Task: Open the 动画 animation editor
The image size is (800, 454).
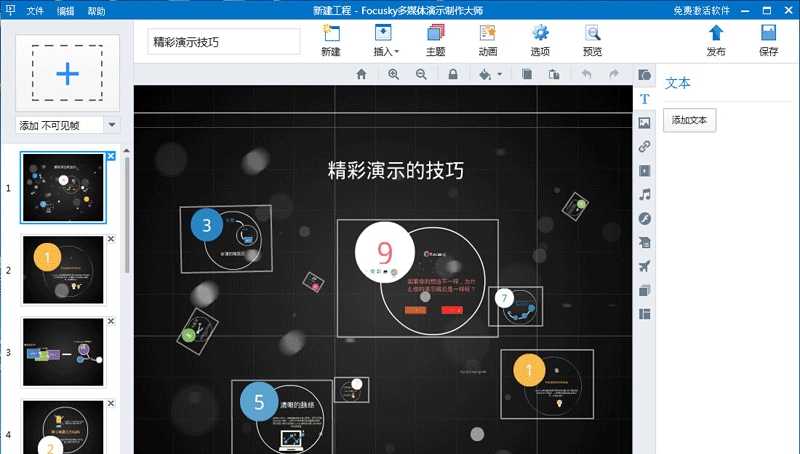Action: pos(488,40)
